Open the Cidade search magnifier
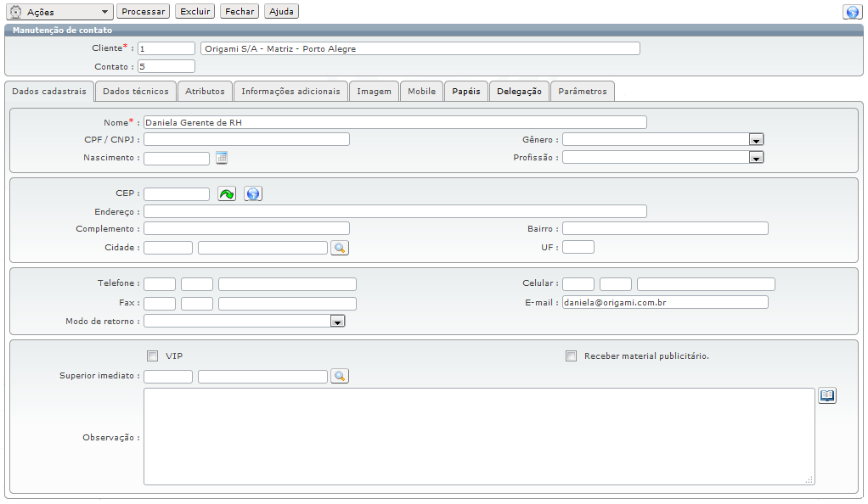The height and width of the screenshot is (504, 868). (339, 247)
